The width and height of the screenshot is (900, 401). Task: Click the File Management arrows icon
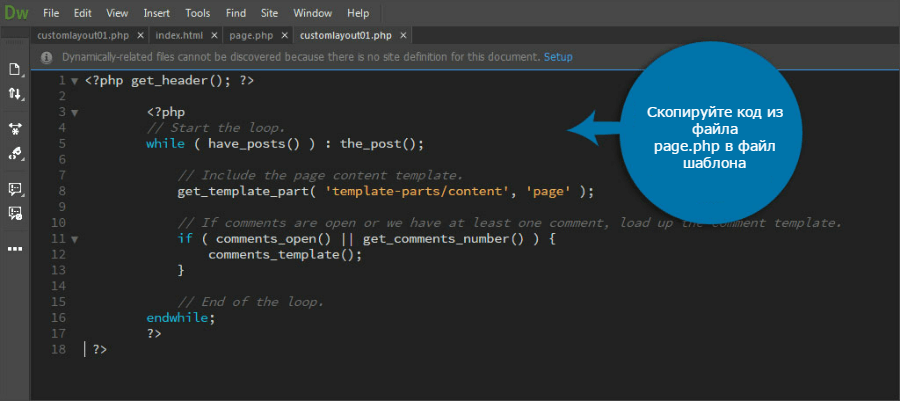(15, 94)
